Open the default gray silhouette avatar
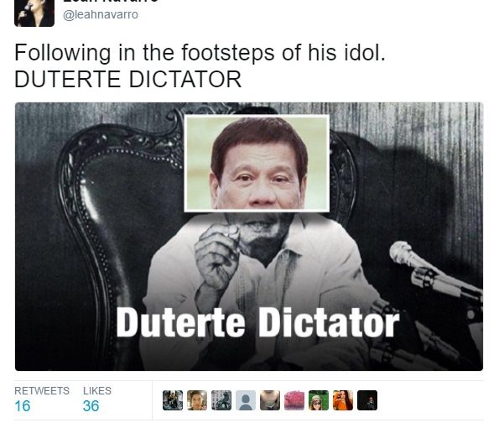504x428 pixels. tap(246, 400)
